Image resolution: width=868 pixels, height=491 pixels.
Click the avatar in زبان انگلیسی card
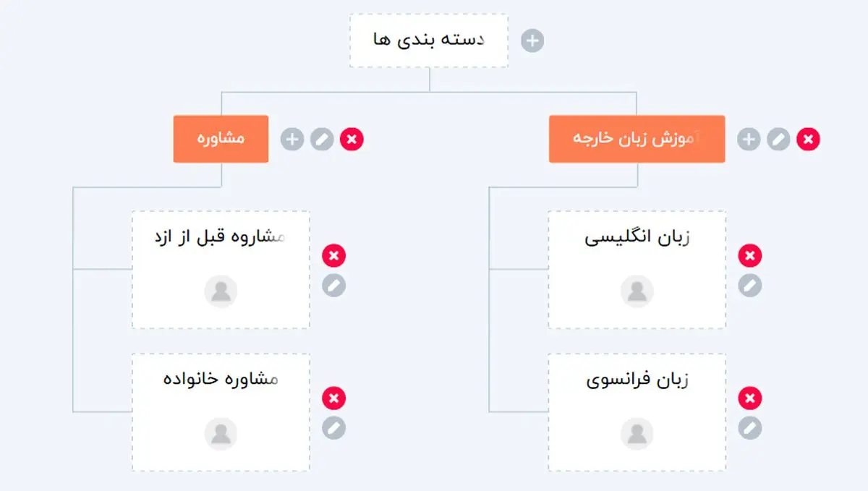[637, 291]
